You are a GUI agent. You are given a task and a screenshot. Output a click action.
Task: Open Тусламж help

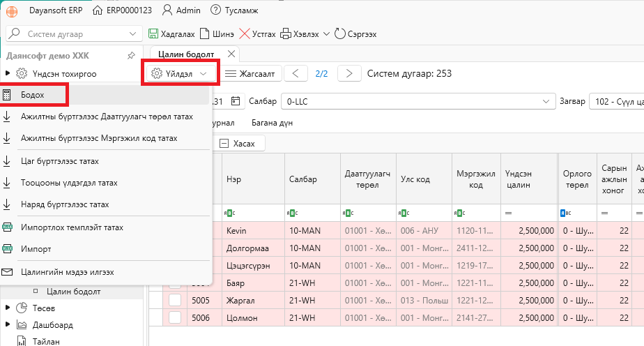234,10
